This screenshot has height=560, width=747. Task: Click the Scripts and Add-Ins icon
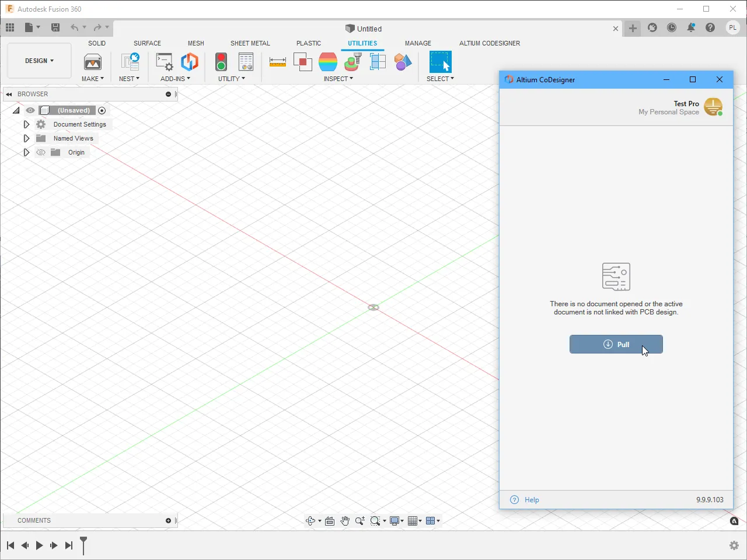165,62
